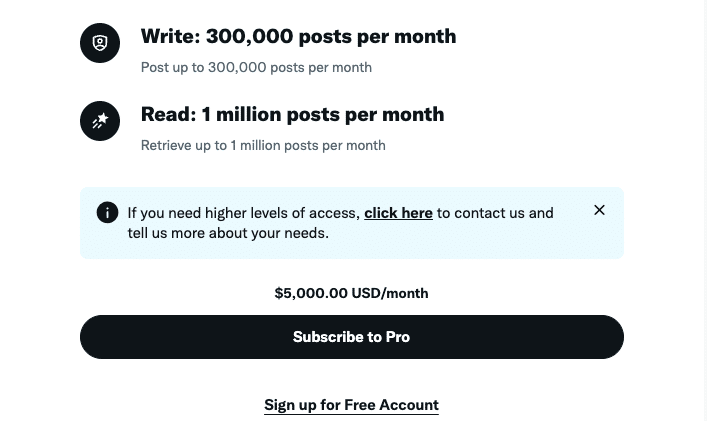Click the word "Write:" in the first heading
Viewport: 707px width, 421px height.
click(171, 36)
